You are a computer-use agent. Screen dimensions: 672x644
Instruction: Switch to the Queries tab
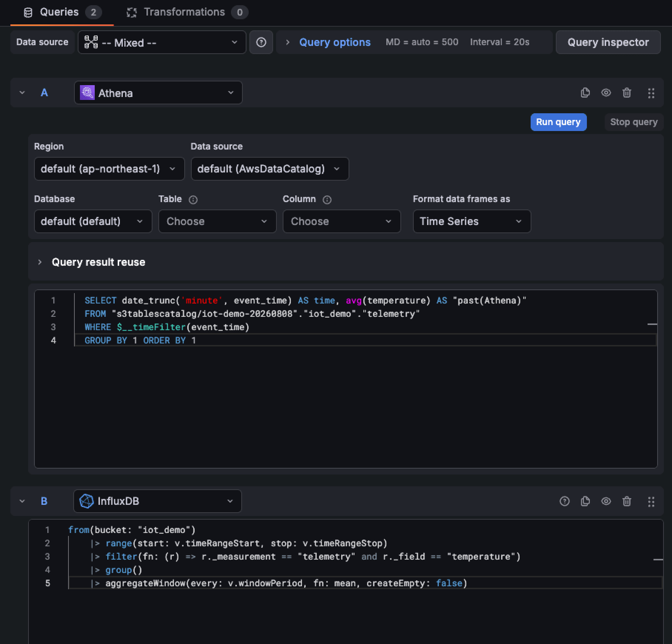62,13
